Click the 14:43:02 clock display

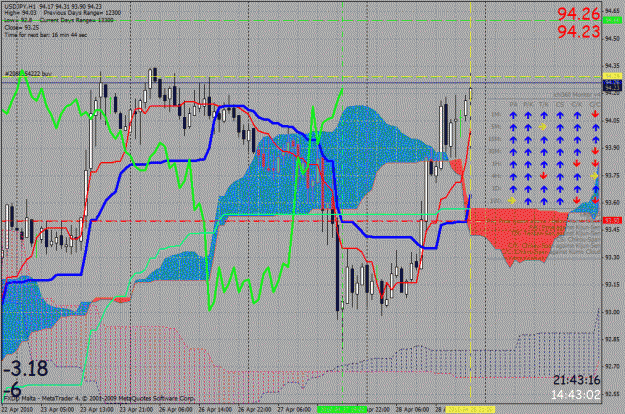point(576,395)
